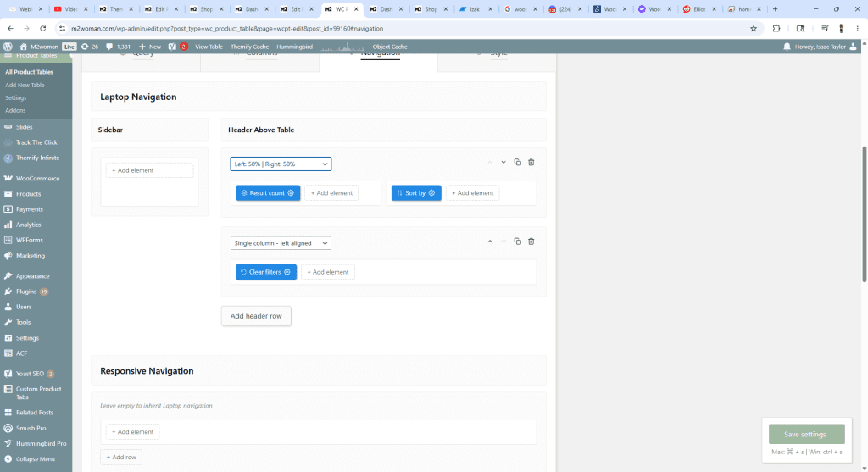Add element in Responsive Navigation
Image resolution: width=868 pixels, height=472 pixels.
[x=133, y=432]
